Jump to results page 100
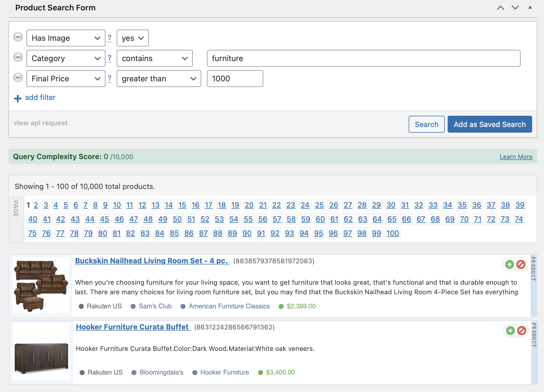This screenshot has height=392, width=544. pos(393,233)
